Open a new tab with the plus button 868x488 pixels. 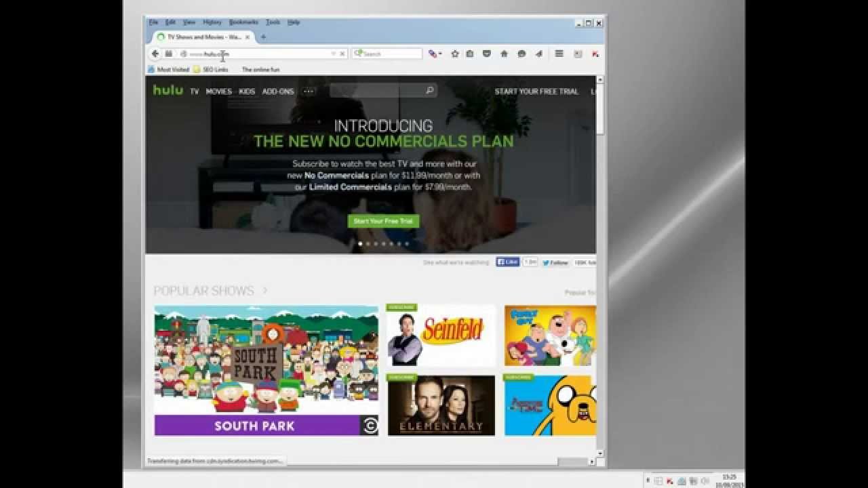click(263, 37)
